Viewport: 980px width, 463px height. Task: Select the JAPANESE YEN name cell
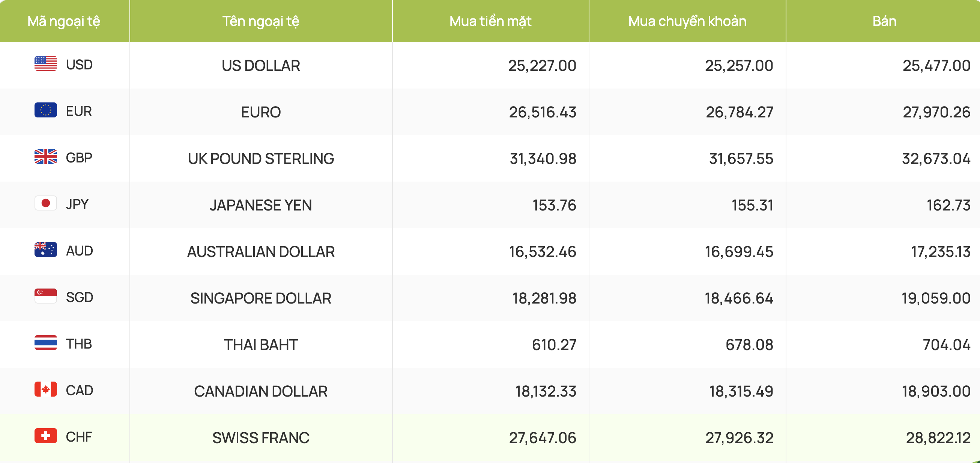[261, 205]
